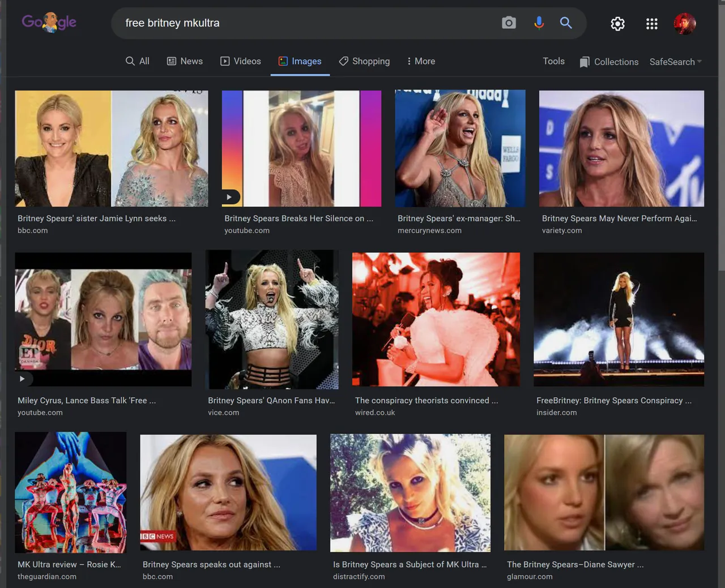This screenshot has height=588, width=725.
Task: Click the distractify.com source text
Action: tap(359, 577)
